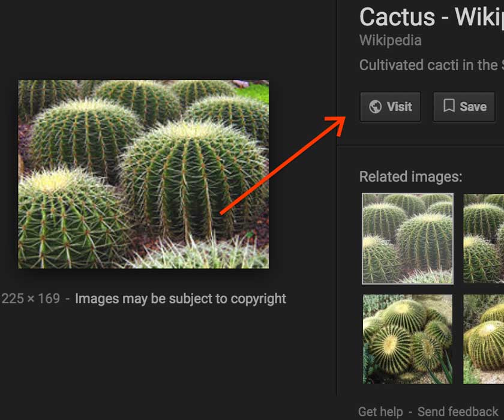This screenshot has height=420, width=504.
Task: Open the top-right partially visible related thumbnail
Action: (484, 238)
